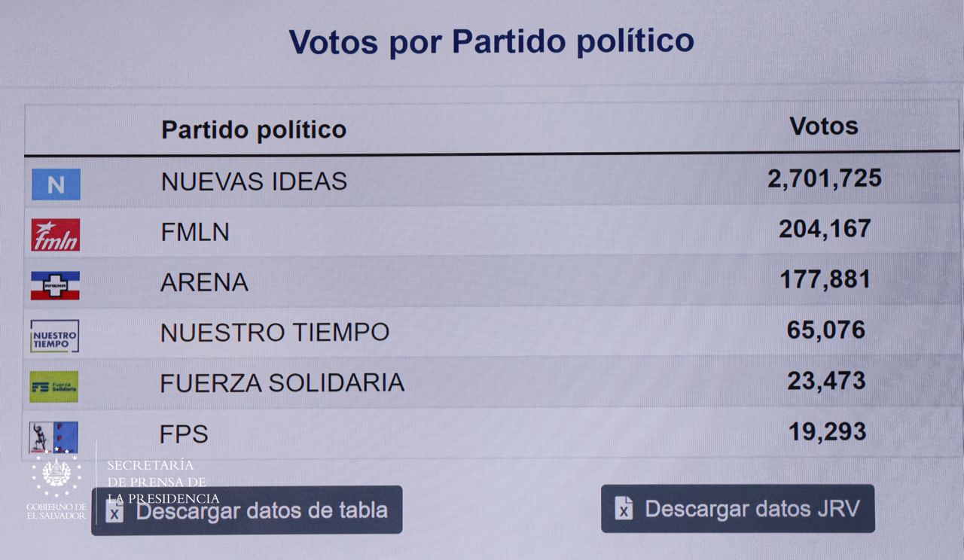Click the Votos column header
This screenshot has height=560, width=964.
coord(824,126)
